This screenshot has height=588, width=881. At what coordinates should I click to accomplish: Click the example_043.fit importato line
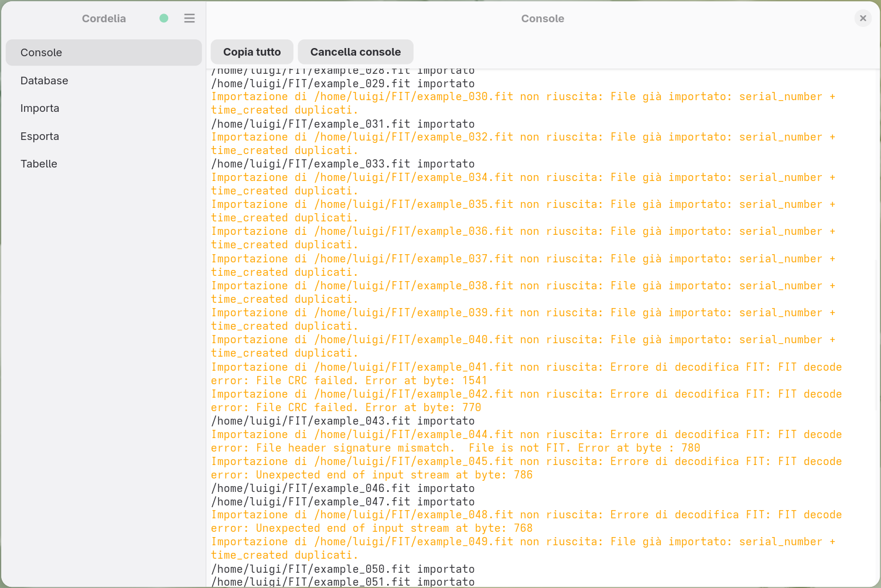tap(343, 421)
